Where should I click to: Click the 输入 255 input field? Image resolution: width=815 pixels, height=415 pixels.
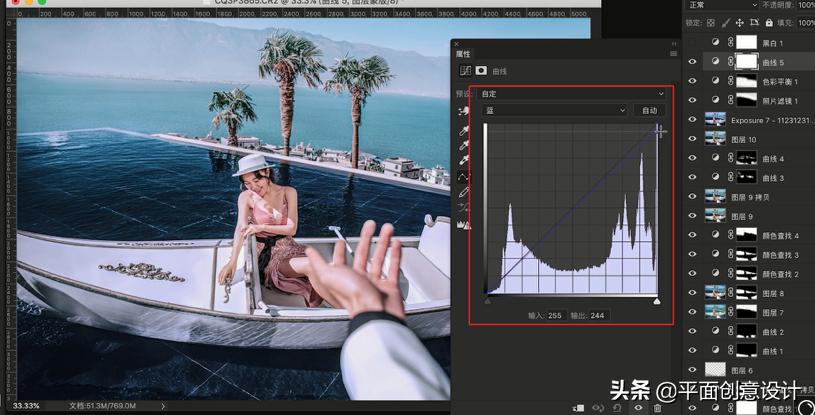coord(555,315)
